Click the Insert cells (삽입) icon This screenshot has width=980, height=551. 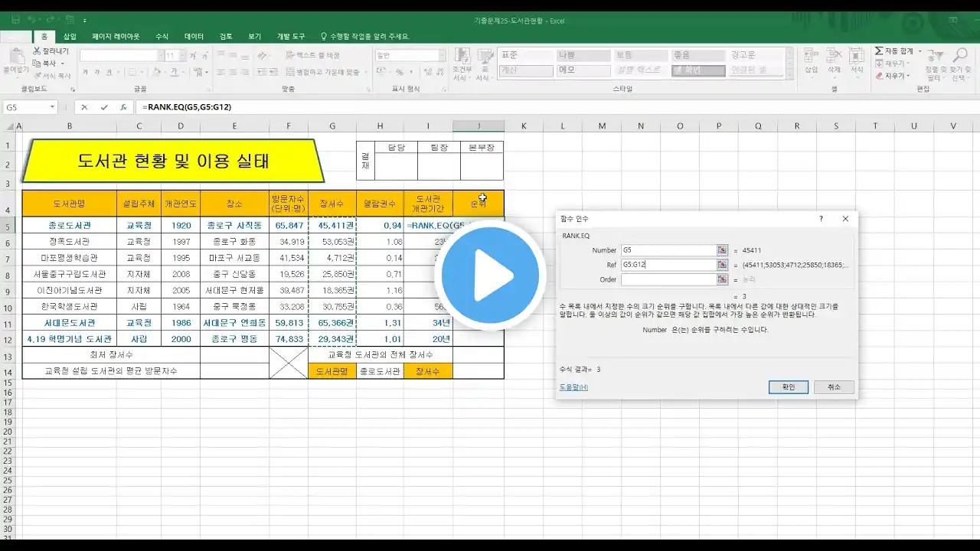tap(812, 56)
